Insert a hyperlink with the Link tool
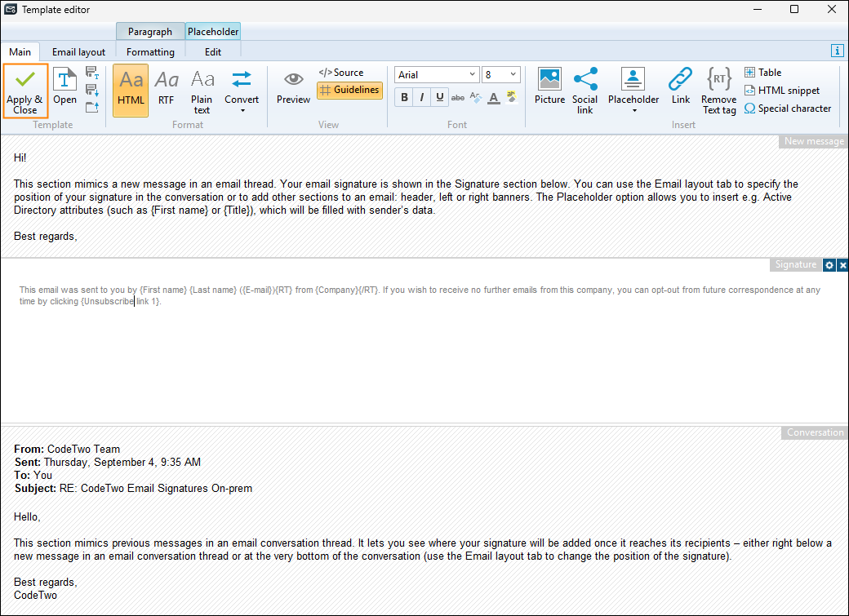 click(680, 86)
